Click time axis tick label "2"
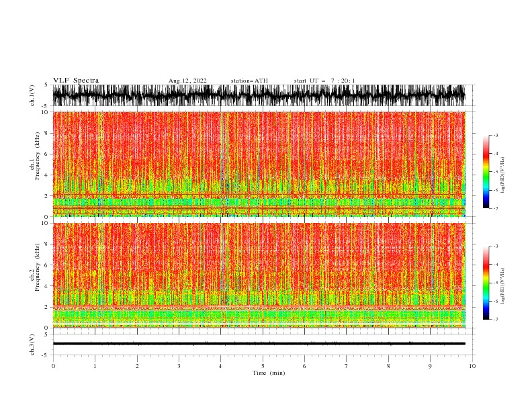The height and width of the screenshot is (411, 532). coord(137,366)
